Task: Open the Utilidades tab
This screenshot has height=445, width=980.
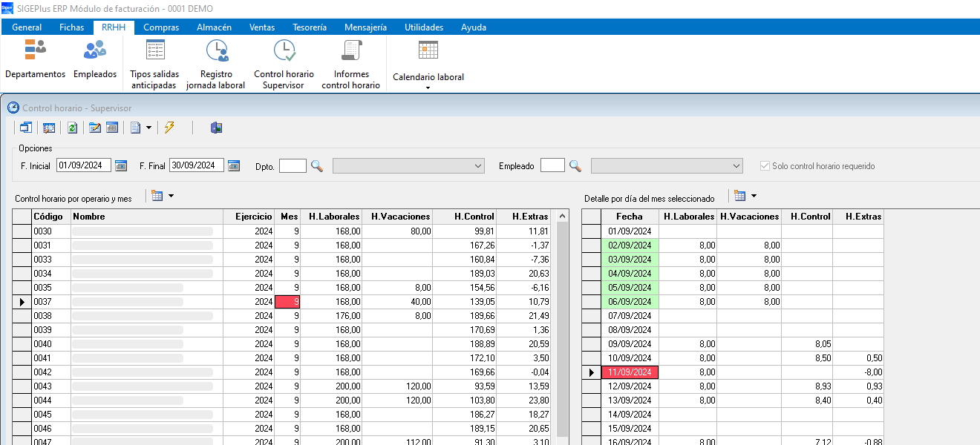Action: coord(424,27)
